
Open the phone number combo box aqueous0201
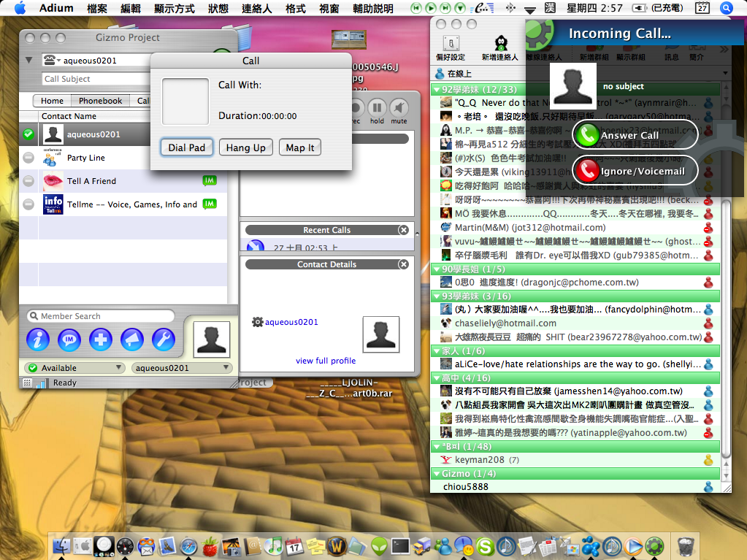[x=96, y=60]
